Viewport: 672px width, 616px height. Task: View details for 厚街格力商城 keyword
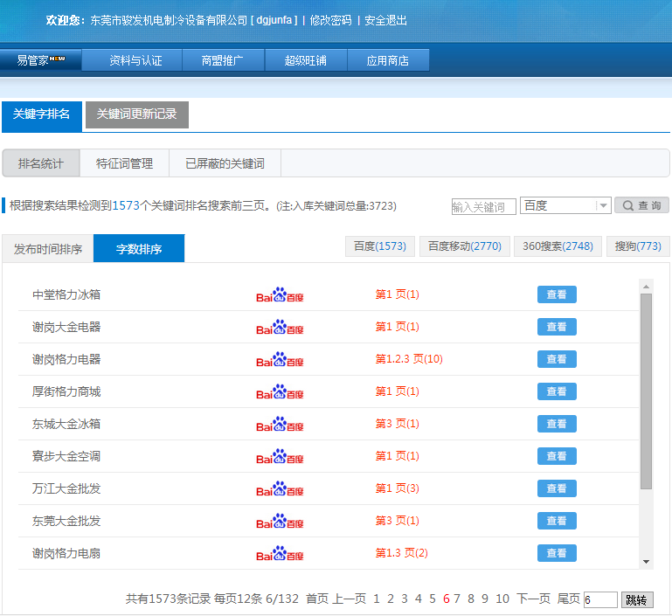click(557, 391)
